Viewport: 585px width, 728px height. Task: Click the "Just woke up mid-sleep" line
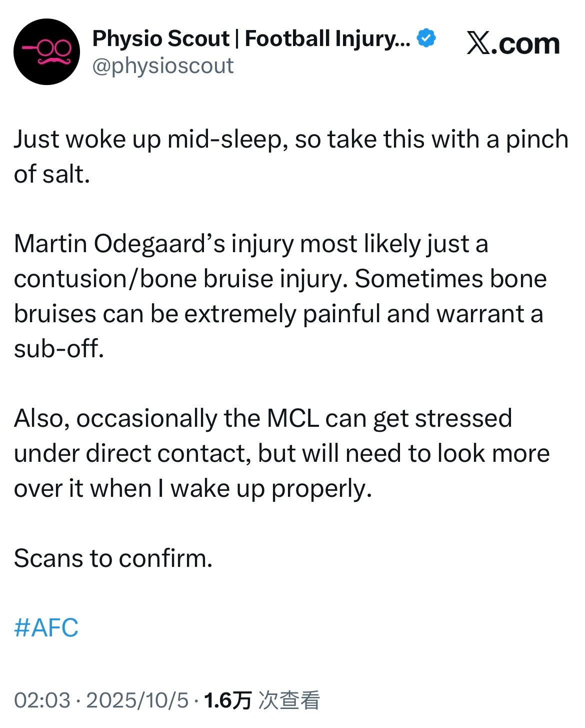coord(150,139)
